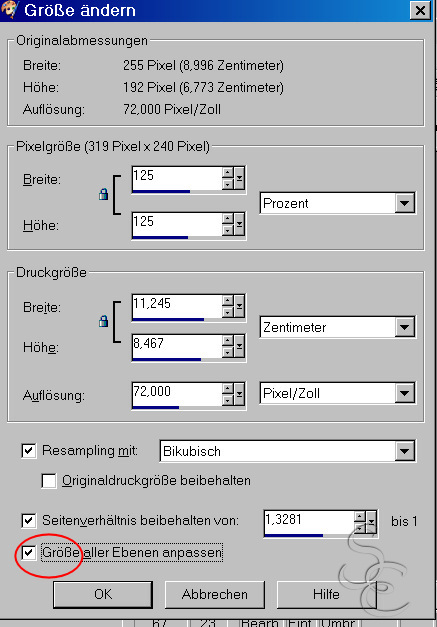The height and width of the screenshot is (627, 437).
Task: Click the print size aspect lock icon
Action: tap(104, 321)
